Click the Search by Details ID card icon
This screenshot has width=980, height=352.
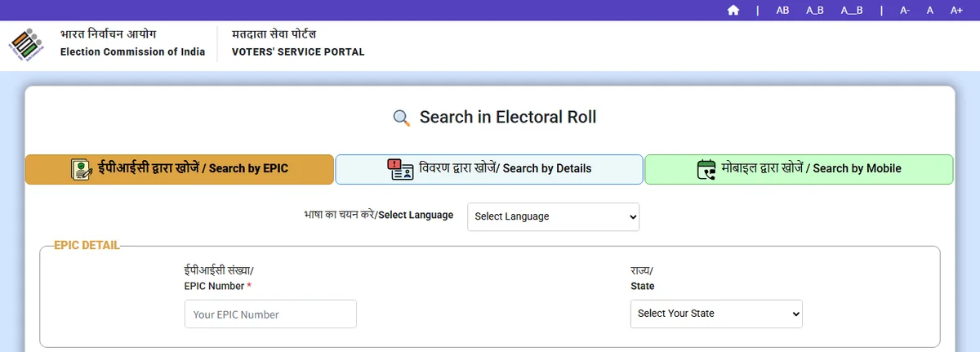(400, 169)
